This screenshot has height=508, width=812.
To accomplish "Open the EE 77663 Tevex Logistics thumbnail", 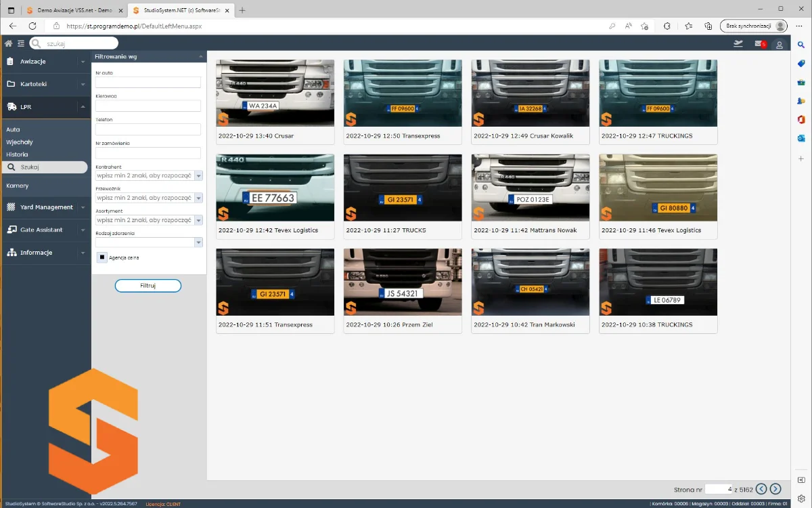I will coord(275,188).
